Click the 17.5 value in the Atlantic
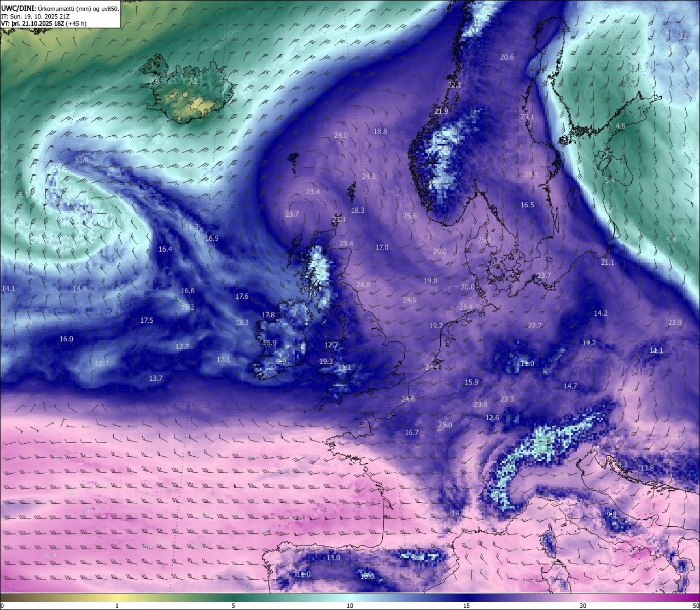Screen dimensions: 700x610 tap(147, 320)
